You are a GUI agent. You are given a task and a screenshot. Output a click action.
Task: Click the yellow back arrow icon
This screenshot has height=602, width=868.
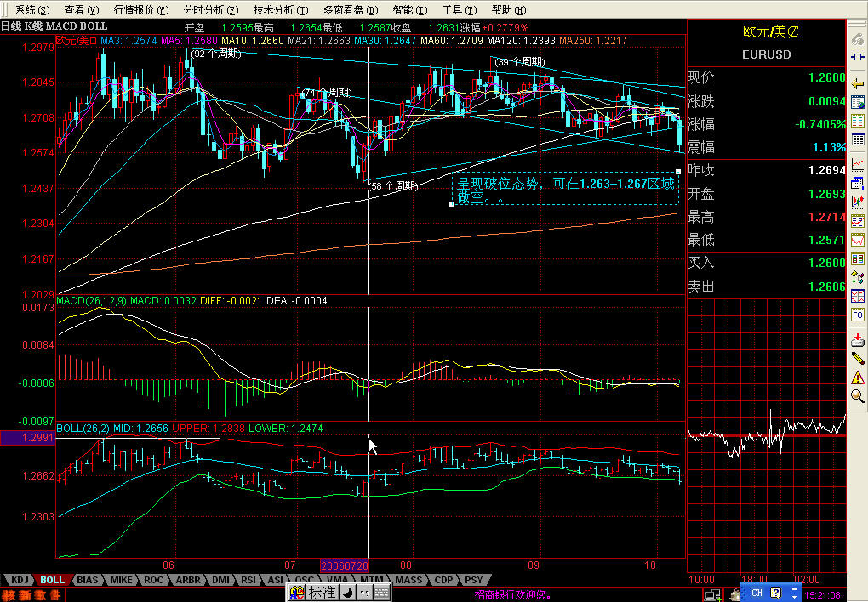tap(858, 84)
